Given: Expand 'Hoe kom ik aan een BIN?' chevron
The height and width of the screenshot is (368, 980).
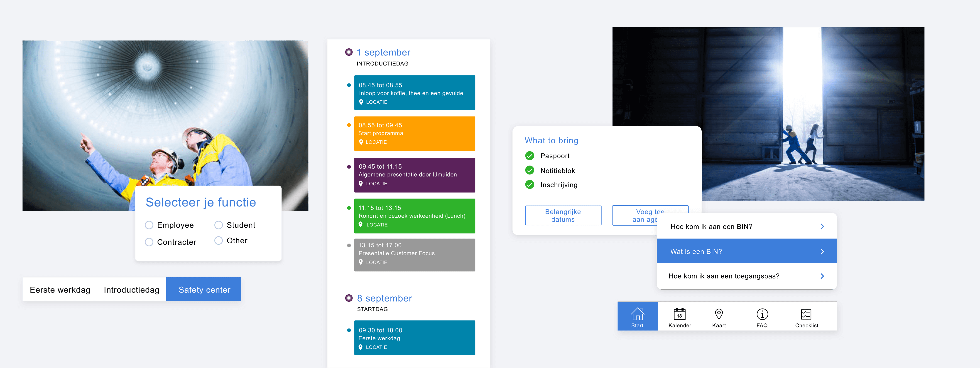Looking at the screenshot, I should (x=822, y=227).
